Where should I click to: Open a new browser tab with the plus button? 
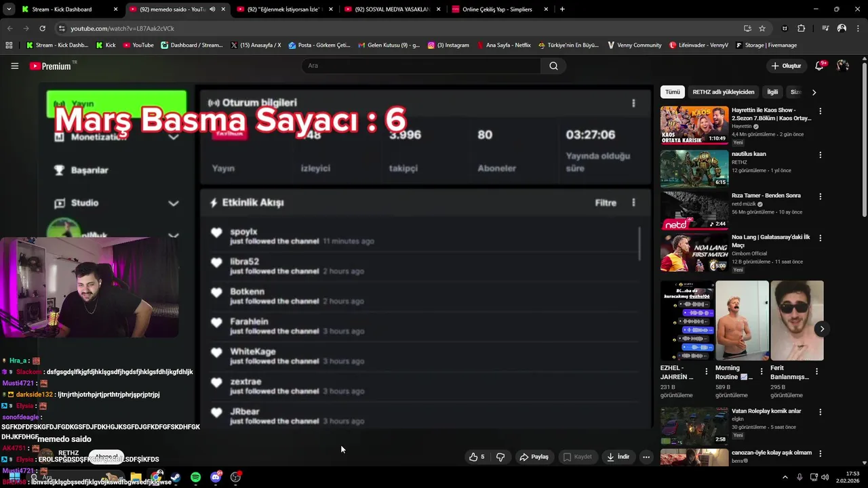(x=562, y=9)
